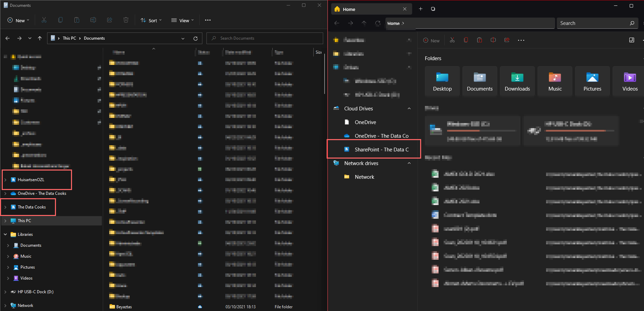Open the Sort dropdown menu
The height and width of the screenshot is (311, 644).
pos(151,20)
